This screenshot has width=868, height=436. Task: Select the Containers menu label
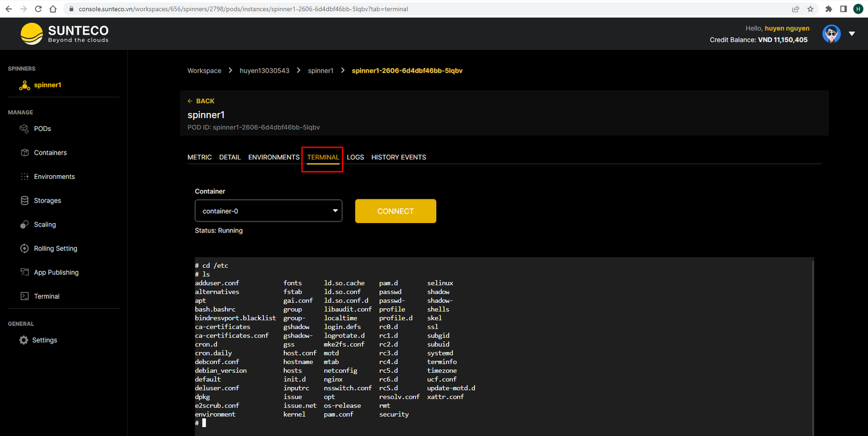pos(51,153)
